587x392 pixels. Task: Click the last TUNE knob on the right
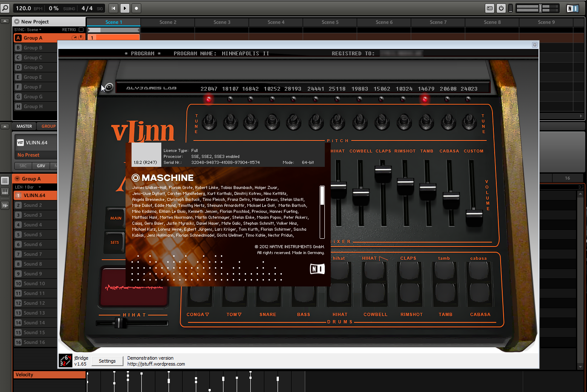469,122
